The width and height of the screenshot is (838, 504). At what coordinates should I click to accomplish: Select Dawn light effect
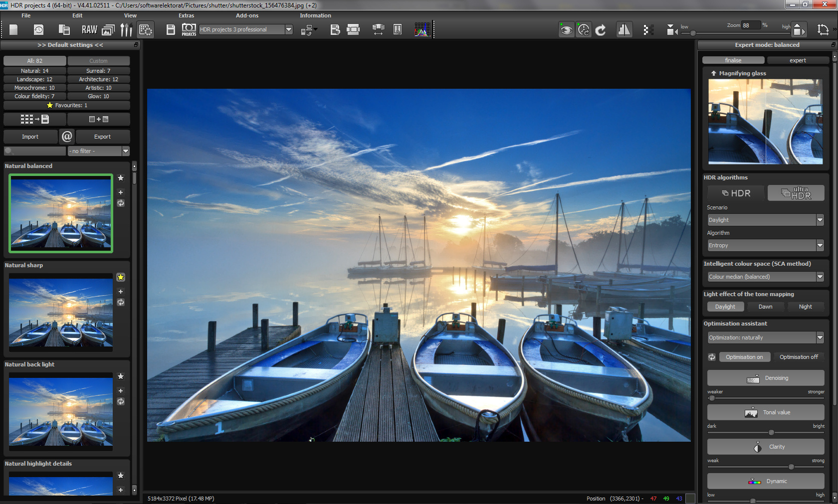pos(765,307)
